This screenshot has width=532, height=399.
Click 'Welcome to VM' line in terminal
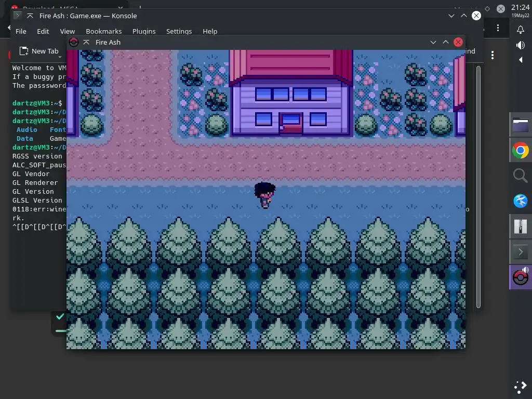click(39, 68)
